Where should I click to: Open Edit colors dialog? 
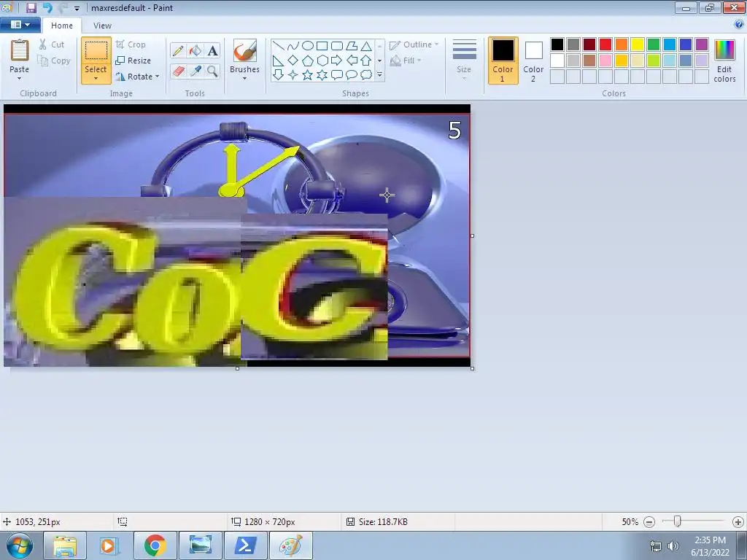[724, 61]
